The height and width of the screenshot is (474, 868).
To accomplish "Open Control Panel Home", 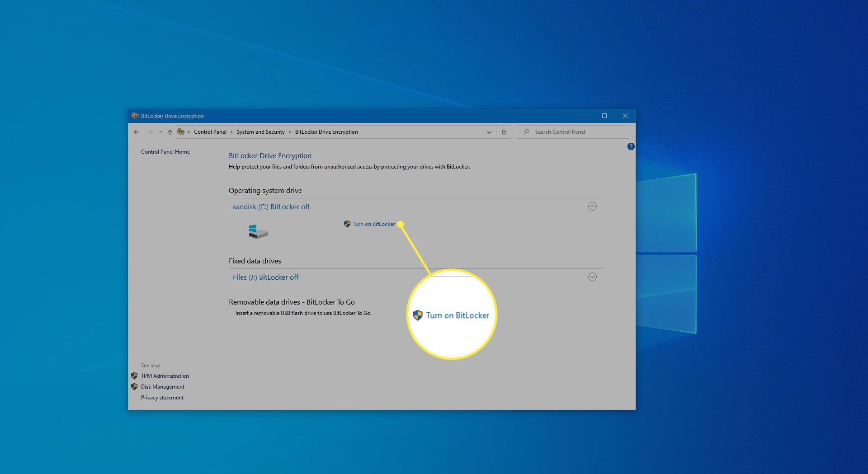I will click(x=165, y=152).
